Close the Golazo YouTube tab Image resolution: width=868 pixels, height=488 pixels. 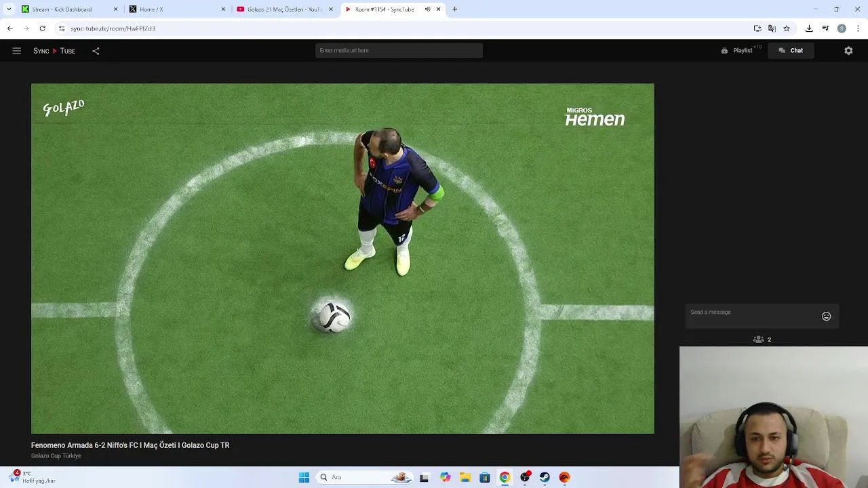(x=331, y=9)
